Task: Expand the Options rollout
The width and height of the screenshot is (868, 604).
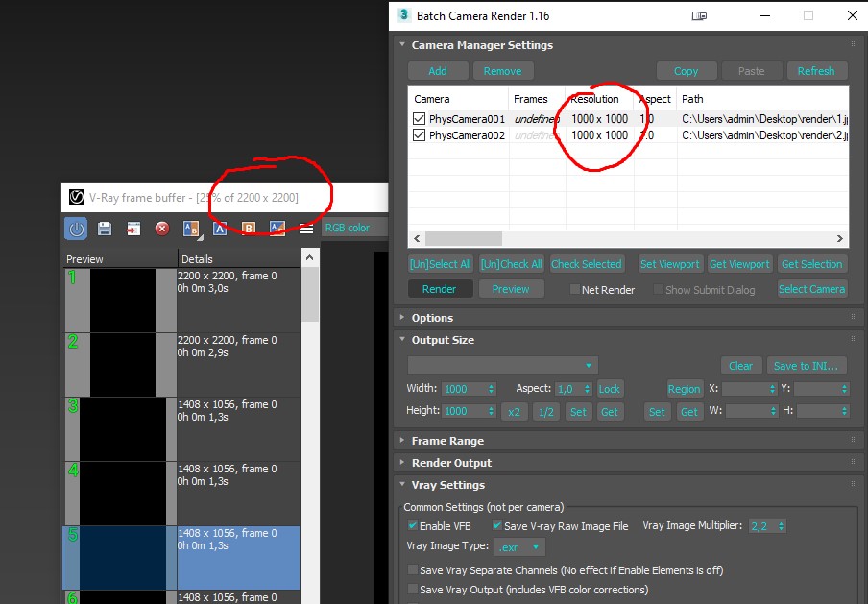Action: click(402, 317)
